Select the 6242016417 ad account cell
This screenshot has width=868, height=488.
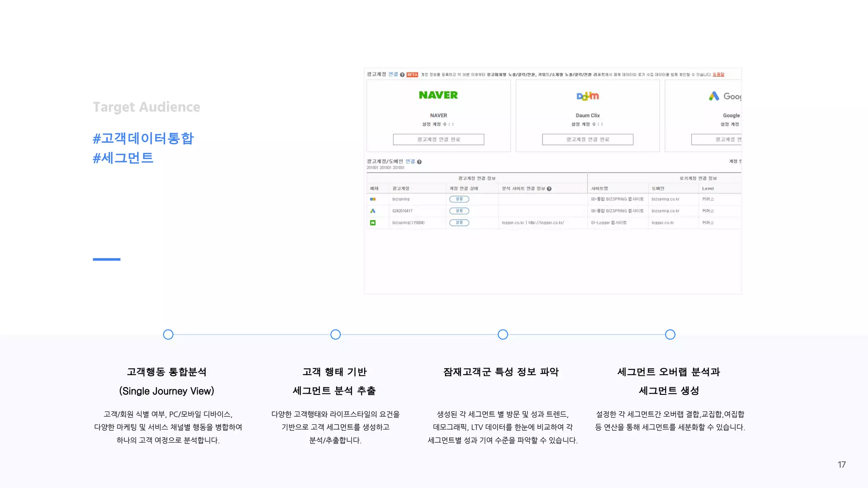[402, 211]
